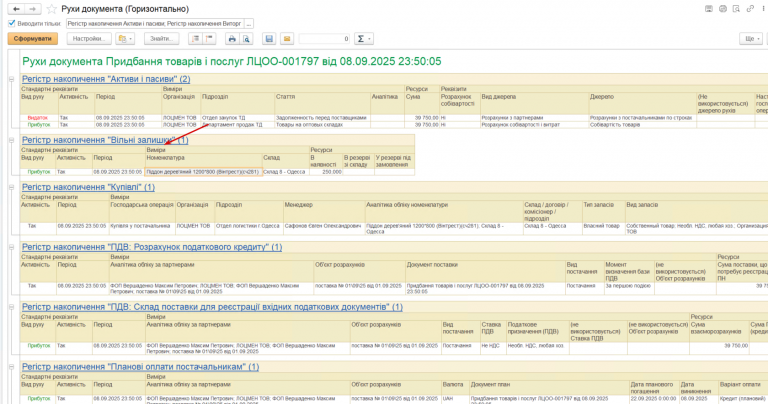Image resolution: width=768 pixels, height=404 pixels.
Task: Select 'Купівля у постачальника' operation cell
Action: tap(142, 229)
